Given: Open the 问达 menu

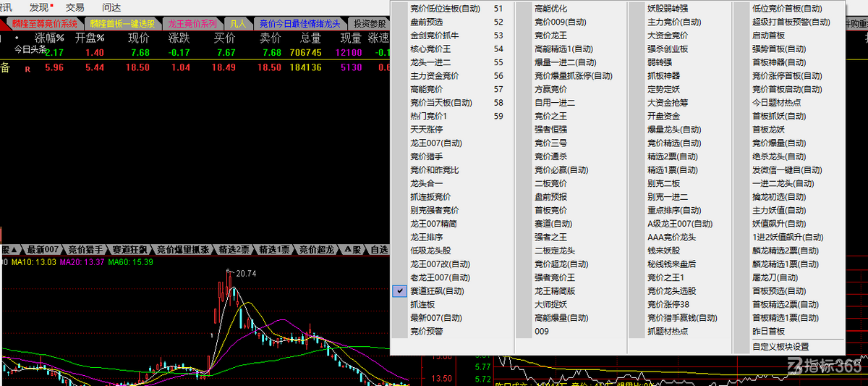Looking at the screenshot, I should click(111, 7).
